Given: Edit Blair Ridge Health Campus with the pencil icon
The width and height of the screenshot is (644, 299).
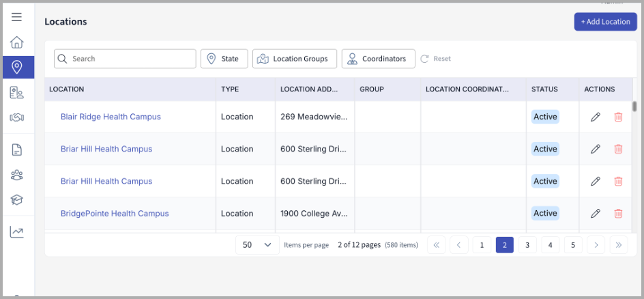Looking at the screenshot, I should click(596, 117).
